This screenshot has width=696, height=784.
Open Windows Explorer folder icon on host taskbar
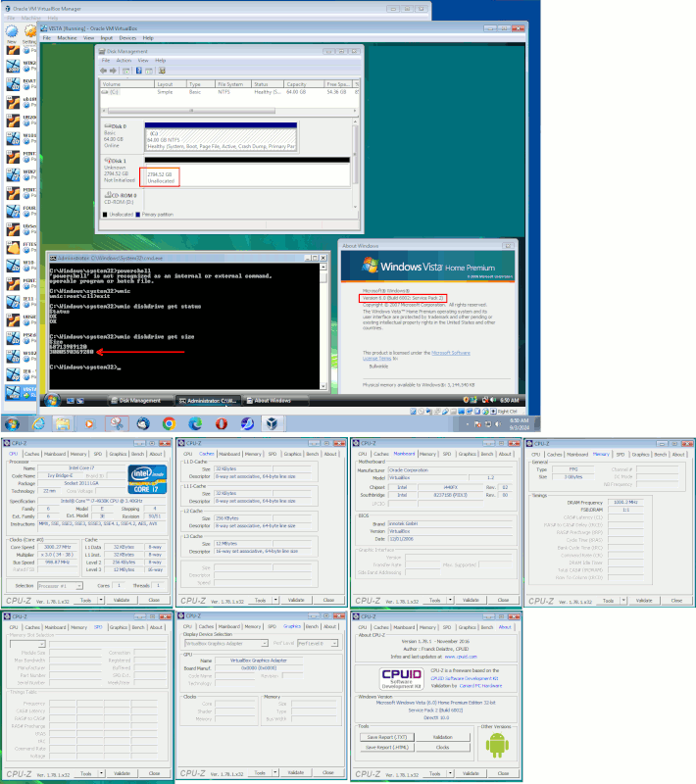[63, 424]
